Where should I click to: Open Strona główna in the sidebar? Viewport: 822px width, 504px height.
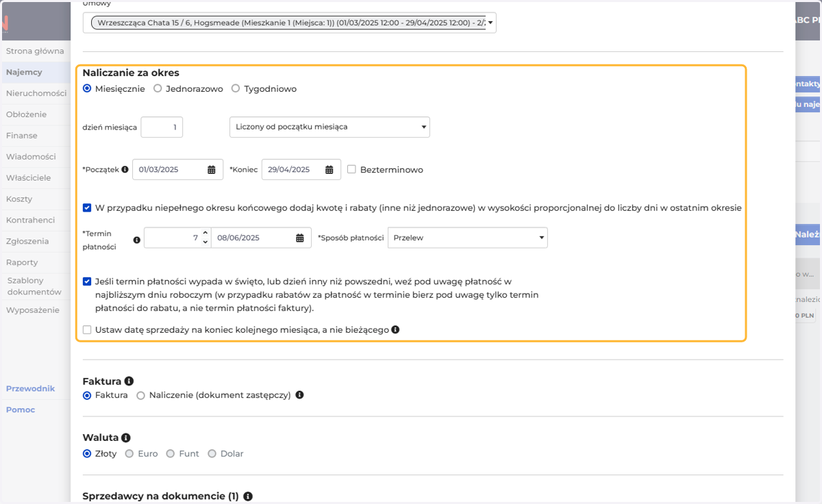(x=35, y=51)
